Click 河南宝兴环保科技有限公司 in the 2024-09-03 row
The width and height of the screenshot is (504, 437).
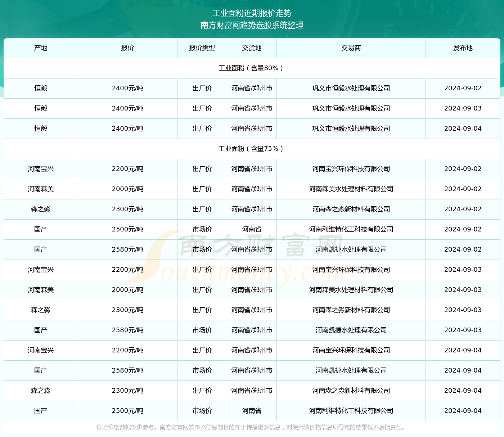coord(351,270)
